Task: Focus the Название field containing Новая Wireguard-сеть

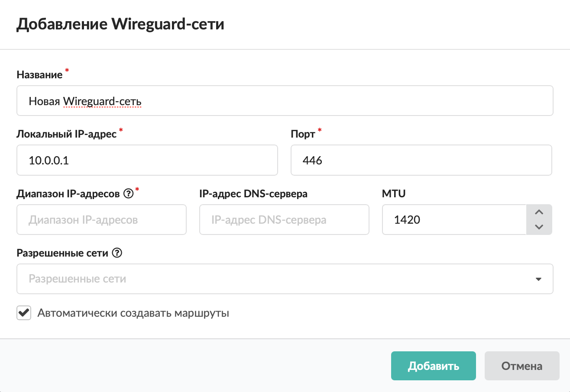Action: pyautogui.click(x=285, y=101)
